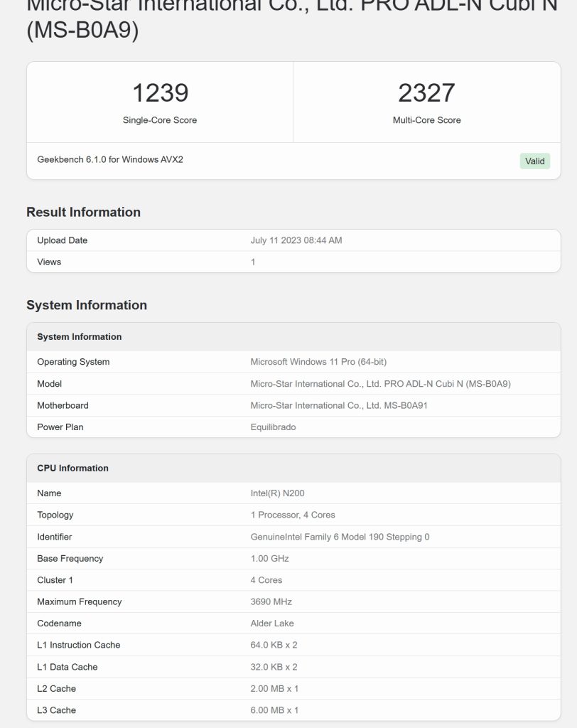Click the Maximum Frequency label

coord(80,601)
